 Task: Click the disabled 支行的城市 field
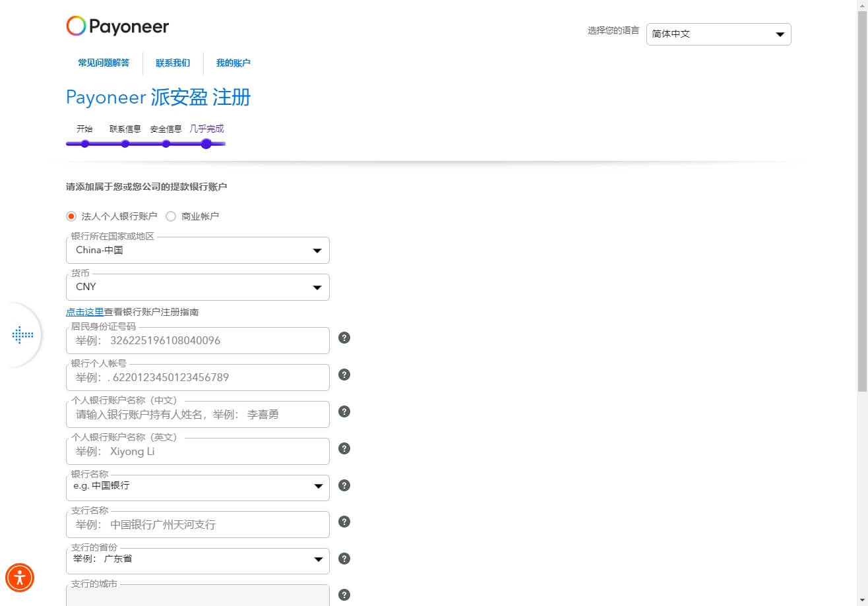[198, 595]
